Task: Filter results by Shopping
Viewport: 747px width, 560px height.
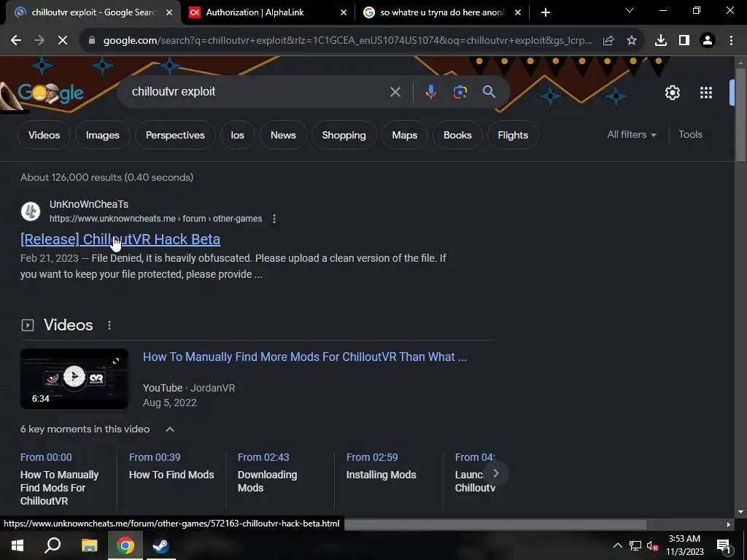Action: (x=344, y=135)
